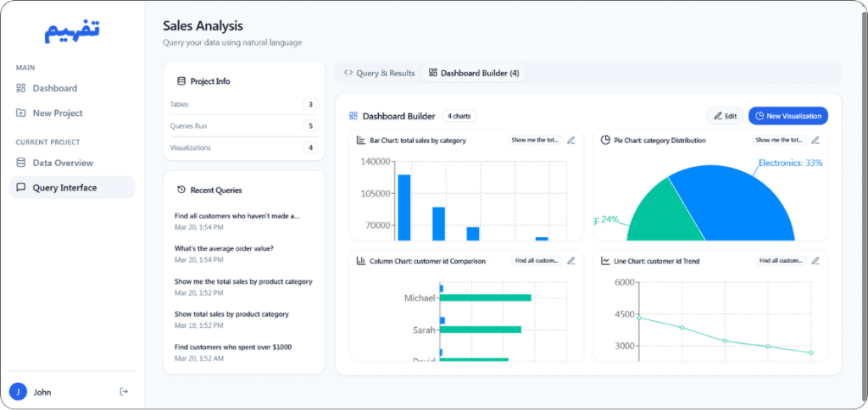Click the Edit button in Dashboard Builder

click(x=725, y=116)
